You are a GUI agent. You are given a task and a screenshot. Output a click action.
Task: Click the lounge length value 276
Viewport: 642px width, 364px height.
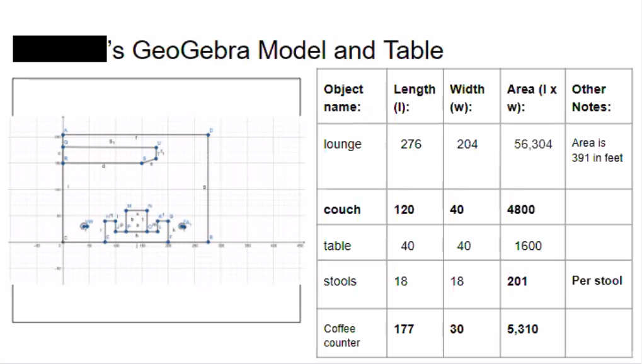click(x=411, y=144)
